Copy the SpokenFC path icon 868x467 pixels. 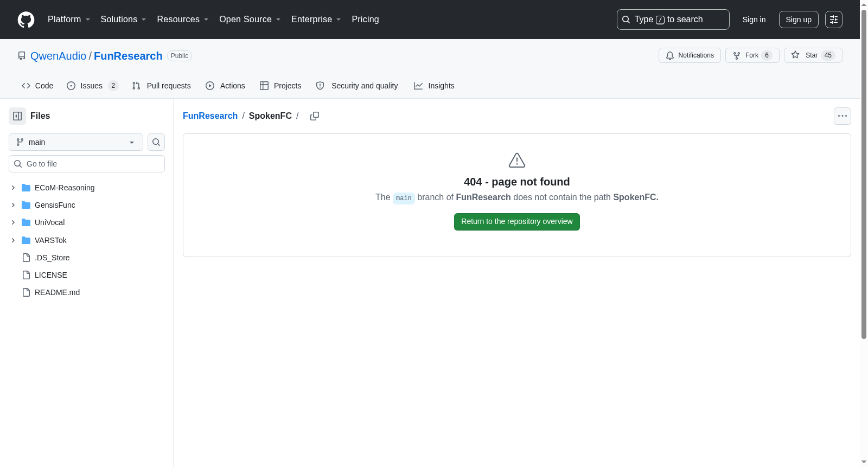pyautogui.click(x=315, y=116)
